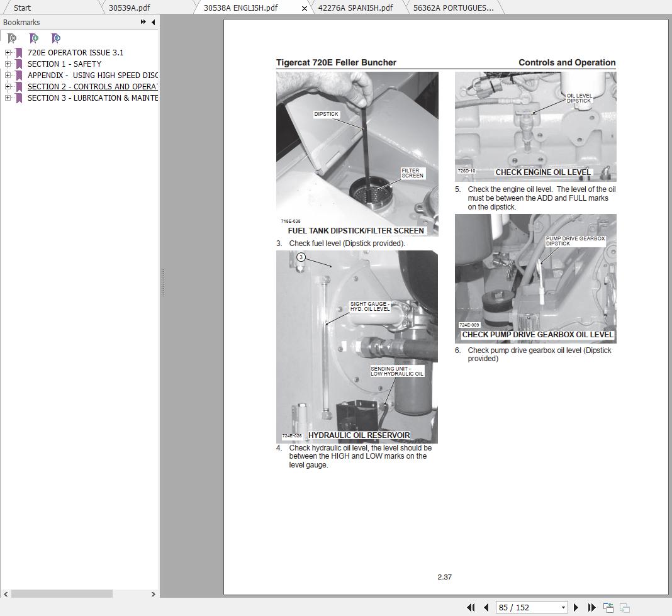
Task: Go to the previous page
Action: [486, 607]
